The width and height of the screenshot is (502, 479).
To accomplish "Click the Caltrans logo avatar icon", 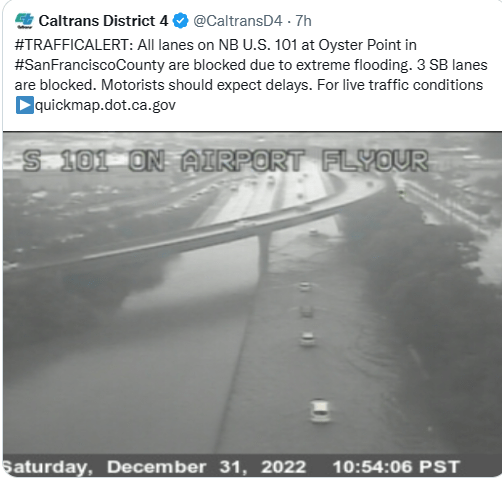I will coord(24,21).
